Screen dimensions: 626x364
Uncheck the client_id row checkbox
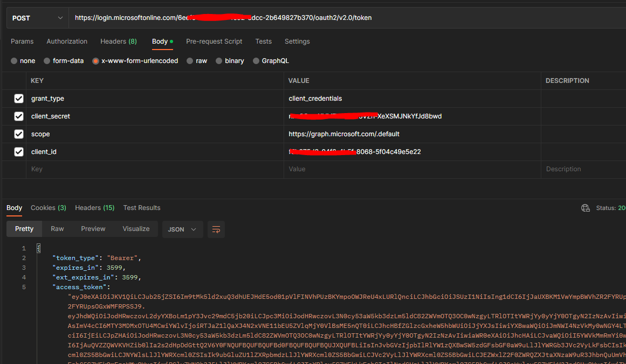[19, 151]
